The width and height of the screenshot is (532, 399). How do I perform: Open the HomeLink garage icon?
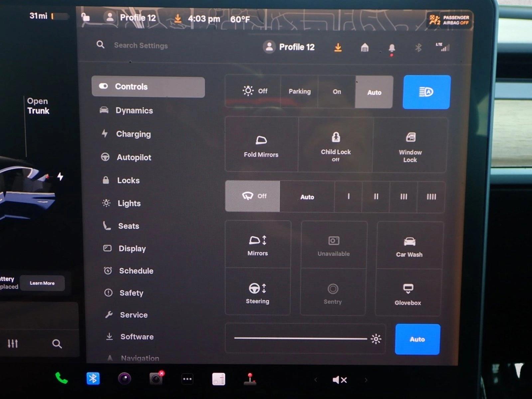[x=365, y=48]
